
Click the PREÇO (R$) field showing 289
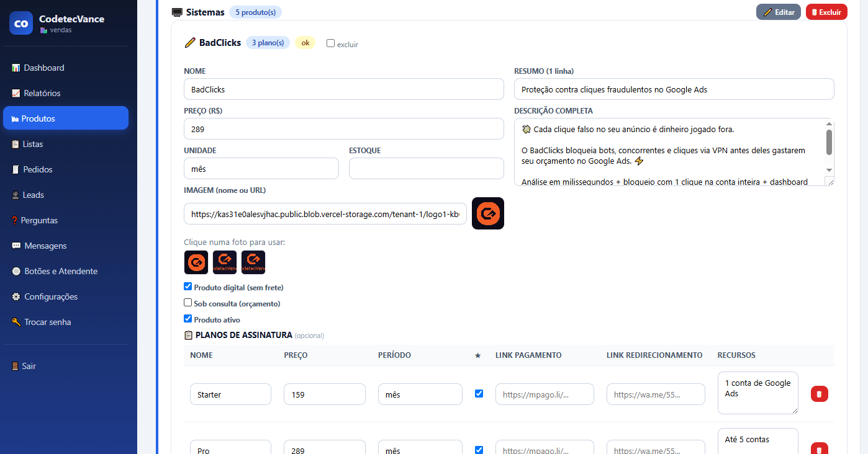click(x=344, y=129)
